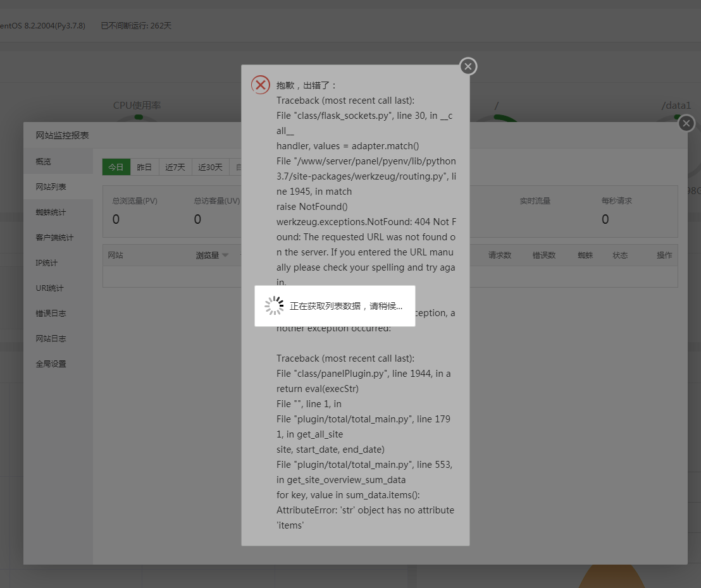Switch to 近30天 date range
Screen dimensions: 701x588
point(210,167)
